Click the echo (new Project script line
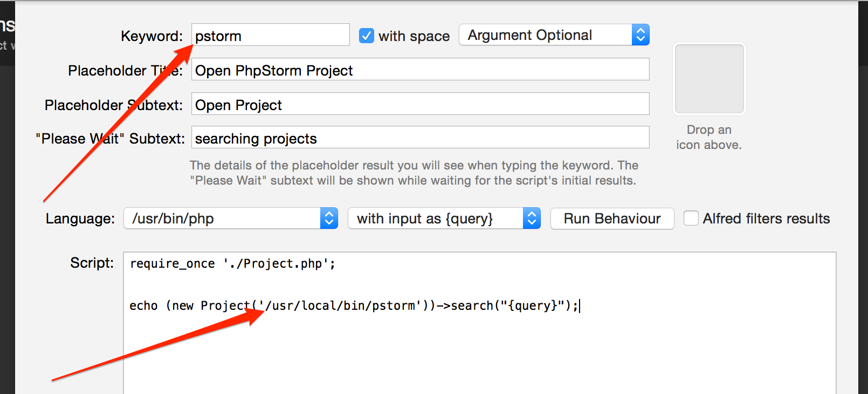Screen dimensions: 868x394 [354, 305]
